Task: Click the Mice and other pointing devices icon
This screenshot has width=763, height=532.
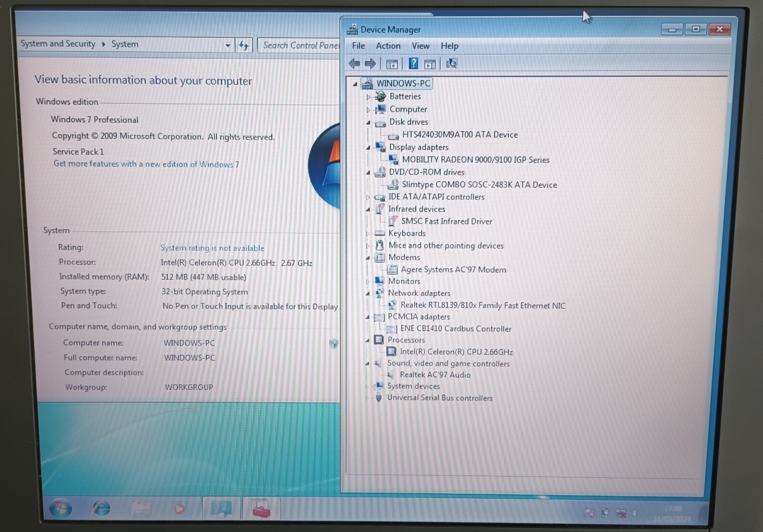Action: click(x=380, y=246)
